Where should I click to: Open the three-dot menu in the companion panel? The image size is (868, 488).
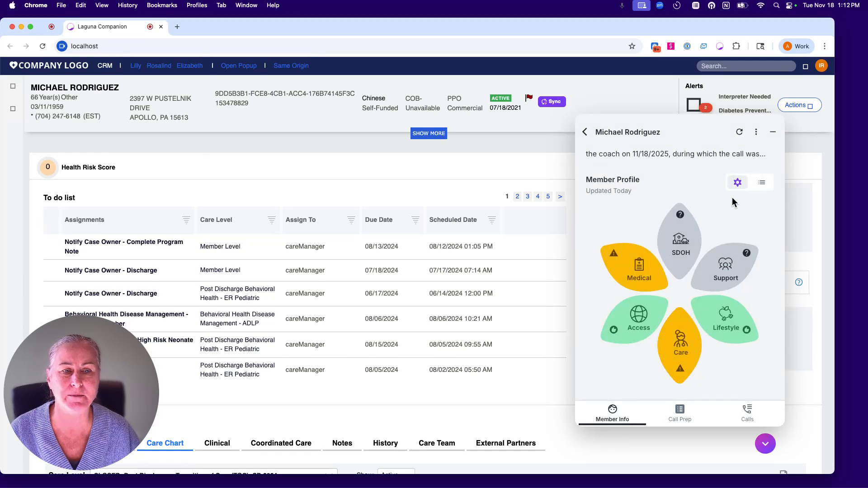click(756, 131)
